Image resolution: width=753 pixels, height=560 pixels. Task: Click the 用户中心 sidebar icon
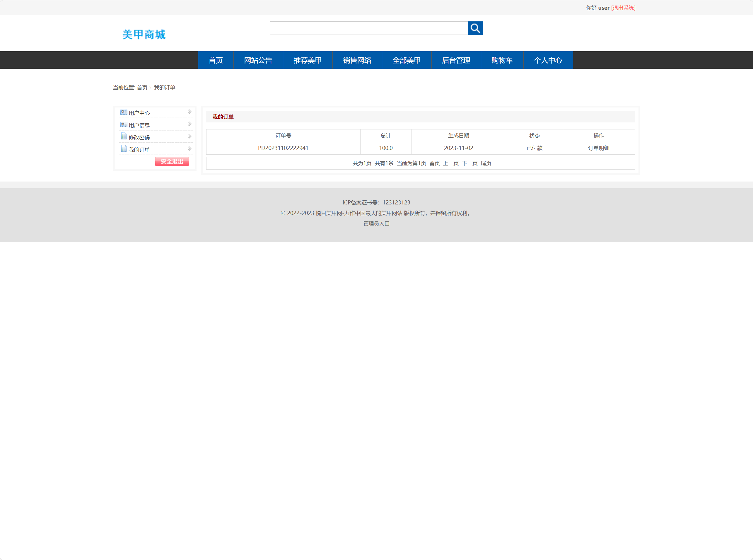point(123,112)
